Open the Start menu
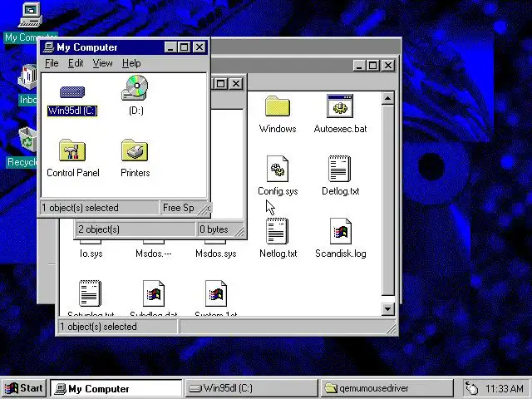 coord(24,388)
